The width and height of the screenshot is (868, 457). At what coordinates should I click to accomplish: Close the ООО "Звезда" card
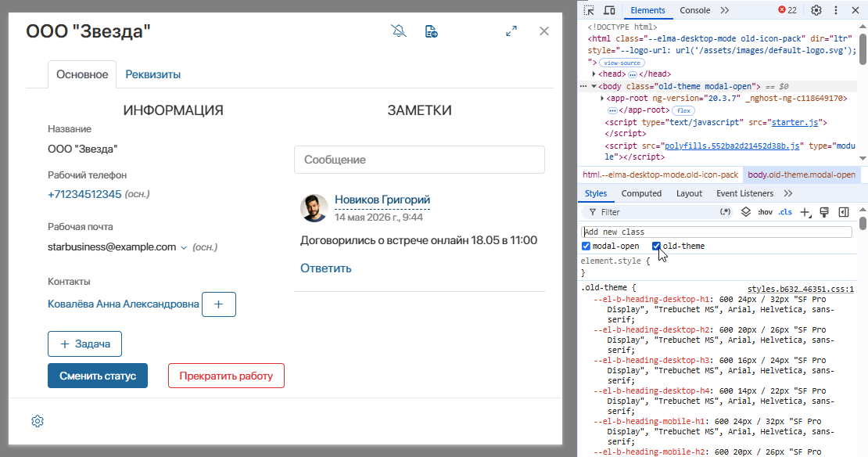point(544,31)
